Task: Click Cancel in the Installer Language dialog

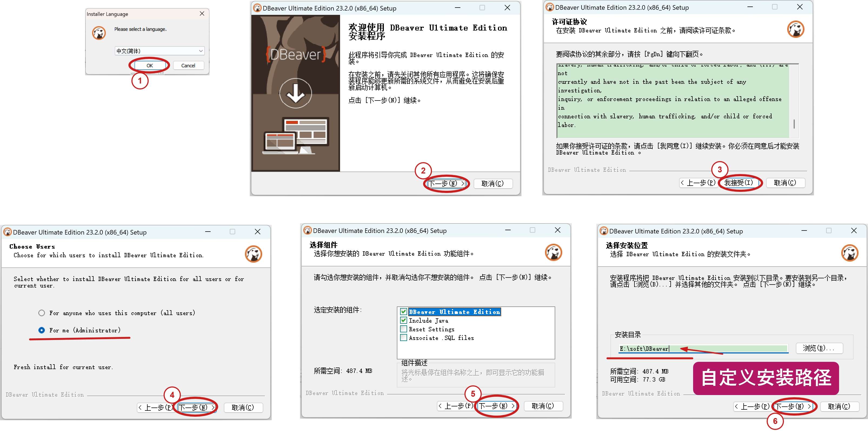Action: [188, 66]
